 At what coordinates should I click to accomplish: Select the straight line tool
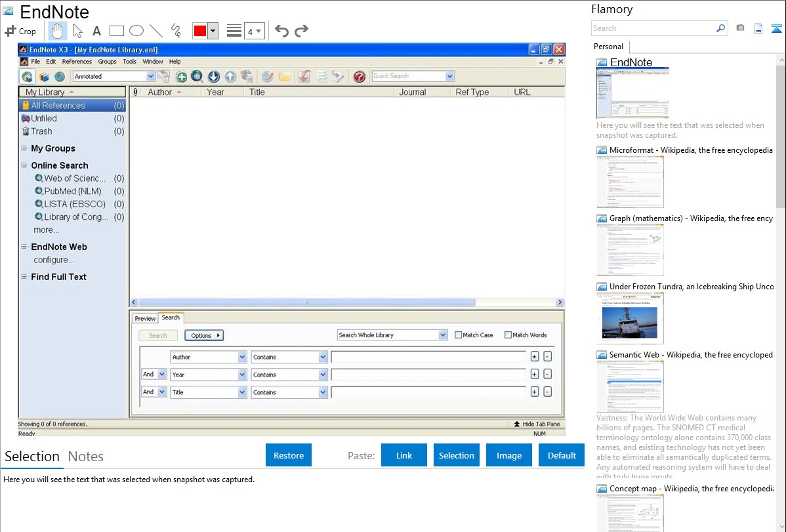156,31
